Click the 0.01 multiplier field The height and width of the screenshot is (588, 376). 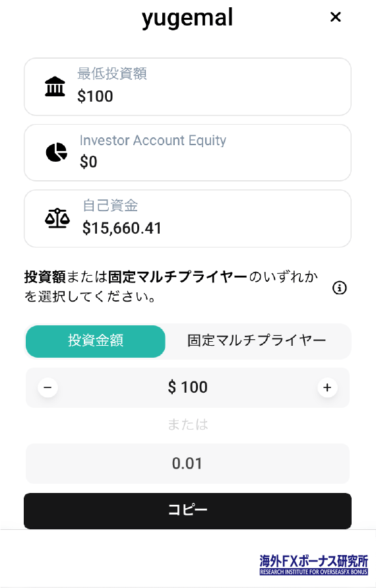point(187,463)
